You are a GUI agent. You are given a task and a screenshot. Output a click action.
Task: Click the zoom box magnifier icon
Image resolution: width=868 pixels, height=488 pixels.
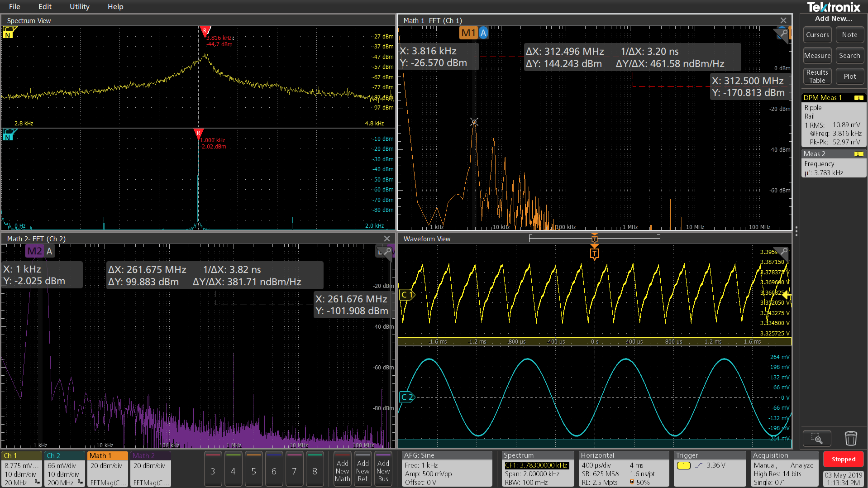tap(816, 438)
